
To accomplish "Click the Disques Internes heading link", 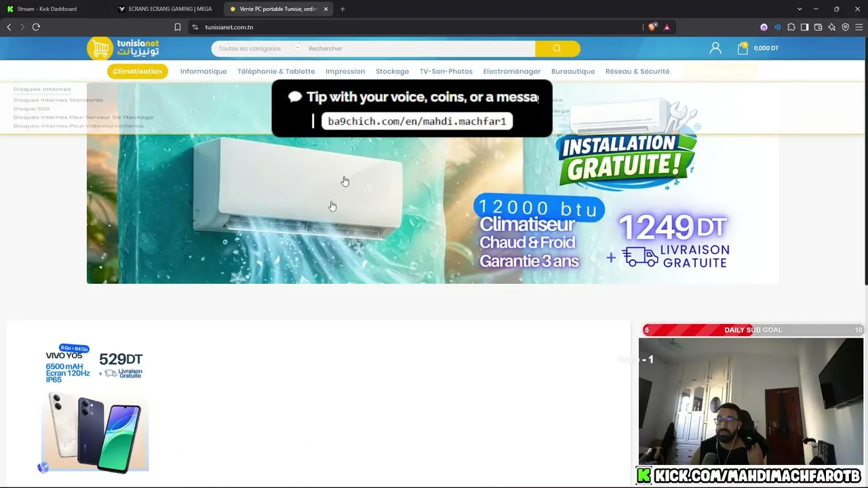I will pos(42,89).
